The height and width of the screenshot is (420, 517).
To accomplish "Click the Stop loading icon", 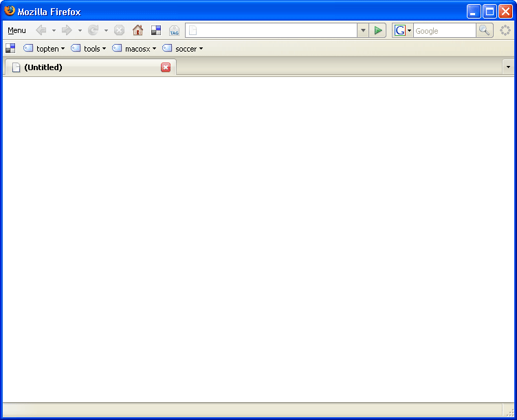I will coord(119,30).
